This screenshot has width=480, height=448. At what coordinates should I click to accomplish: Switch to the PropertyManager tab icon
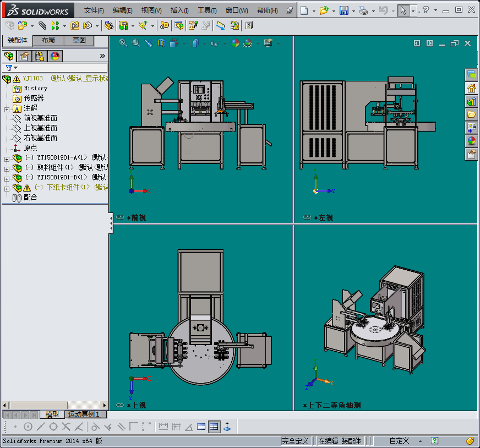point(24,56)
